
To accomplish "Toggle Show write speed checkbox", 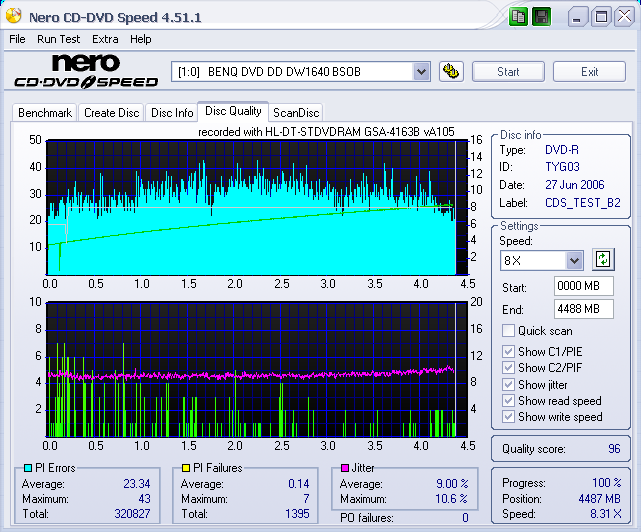I will point(509,417).
